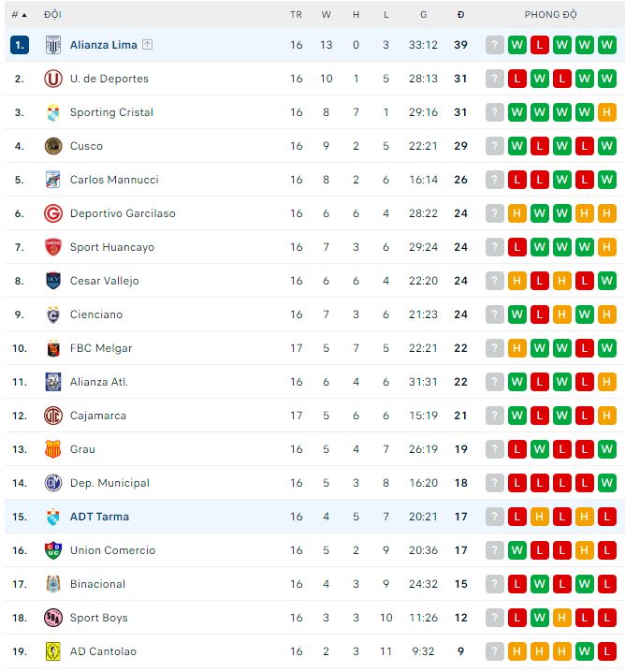Click Alianza Lima's red L form badge
The width and height of the screenshot is (625, 672).
(540, 45)
